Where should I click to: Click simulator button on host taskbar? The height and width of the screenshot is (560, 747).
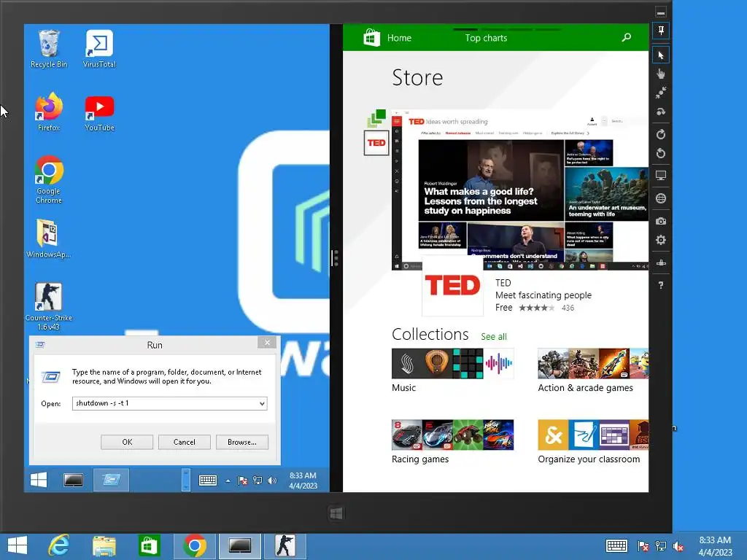point(239,546)
